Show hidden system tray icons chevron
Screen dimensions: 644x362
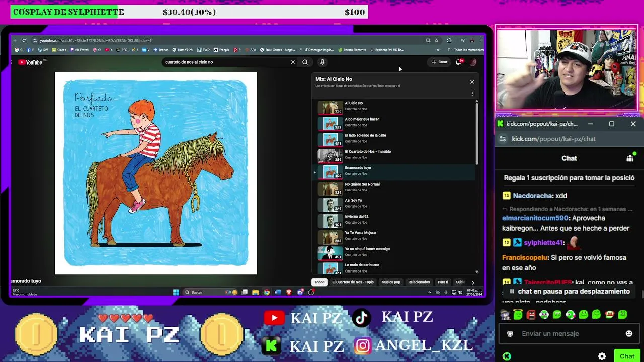[x=429, y=292]
